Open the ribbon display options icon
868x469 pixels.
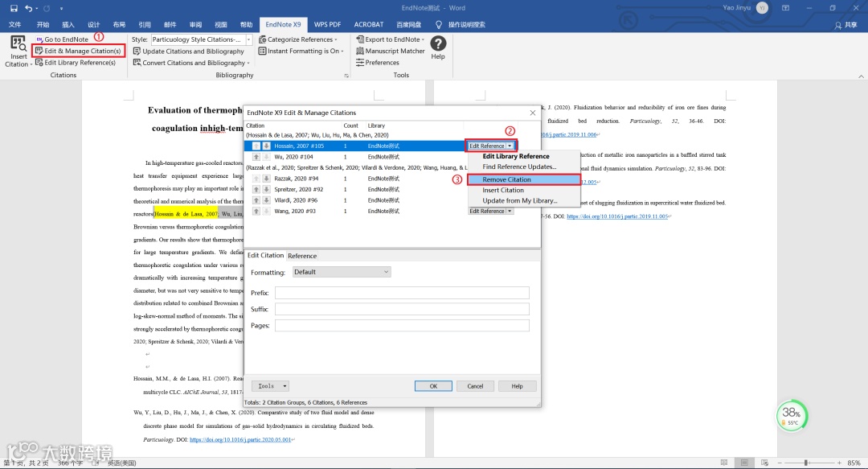[785, 8]
